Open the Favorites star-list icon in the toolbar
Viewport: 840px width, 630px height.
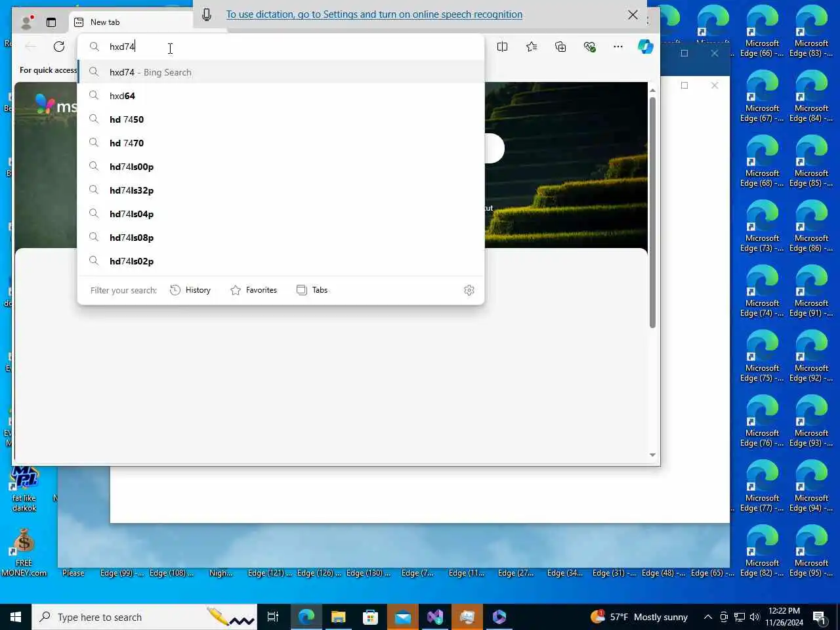coord(532,47)
